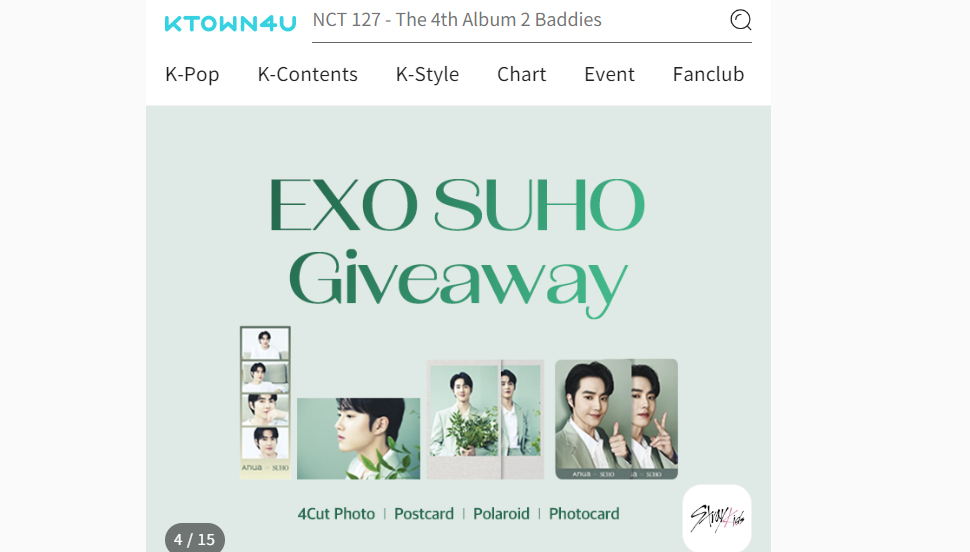Click the 4Cut photo strip thumbnail
The image size is (970, 552).
[265, 403]
